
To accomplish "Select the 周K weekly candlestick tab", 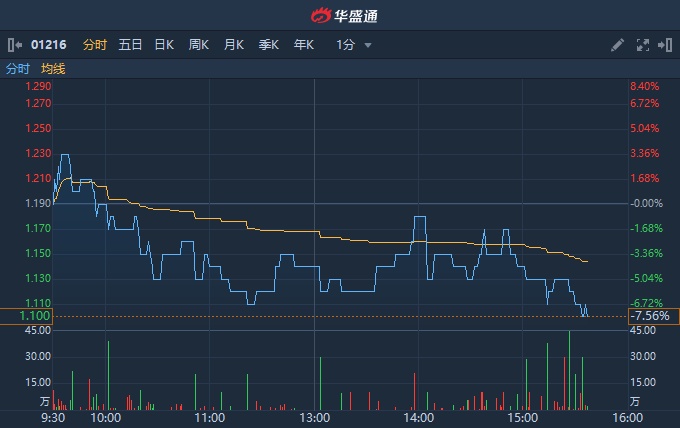I will point(199,45).
